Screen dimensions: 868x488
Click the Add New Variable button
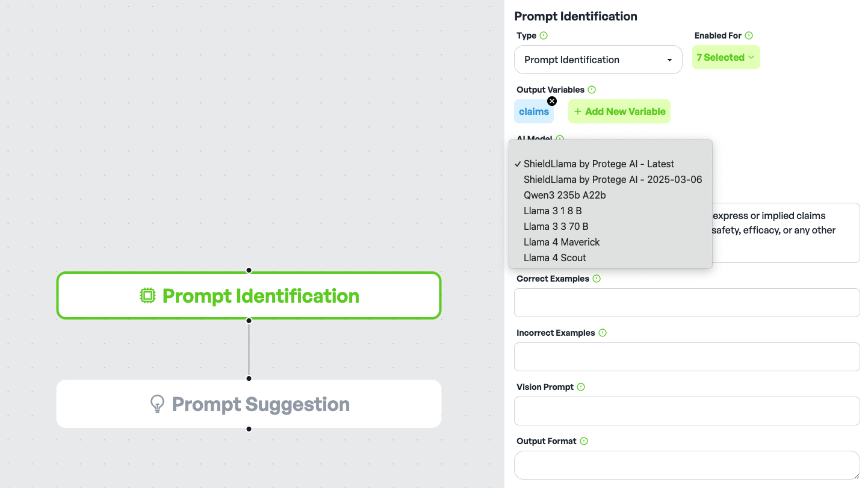point(619,111)
